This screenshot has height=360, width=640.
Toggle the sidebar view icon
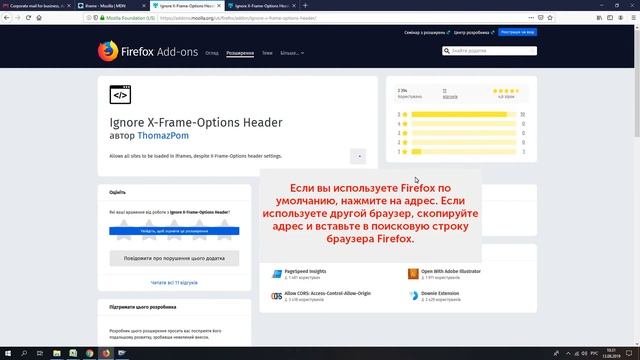(x=610, y=18)
